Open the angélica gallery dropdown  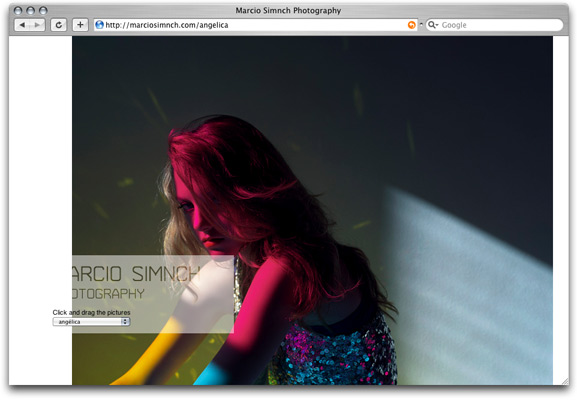tap(91, 322)
